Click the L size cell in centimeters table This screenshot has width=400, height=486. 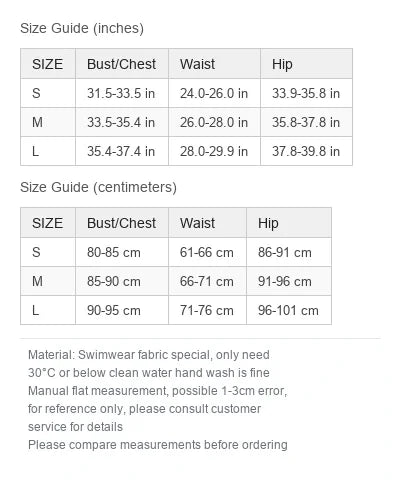48,310
